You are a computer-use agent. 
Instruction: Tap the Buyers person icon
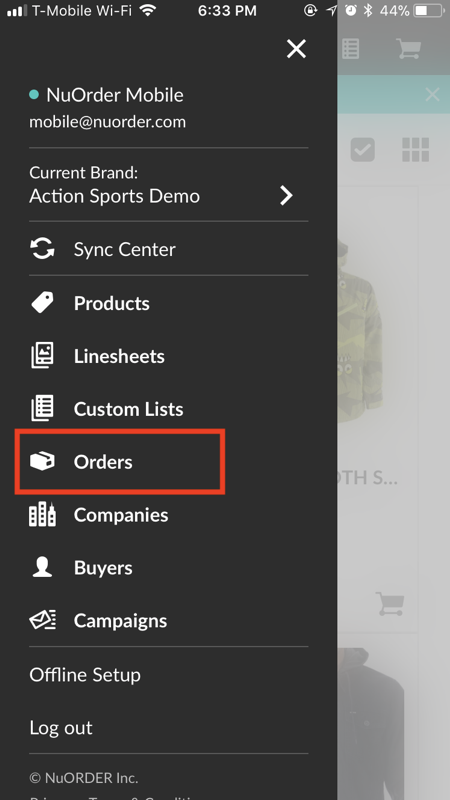42,567
